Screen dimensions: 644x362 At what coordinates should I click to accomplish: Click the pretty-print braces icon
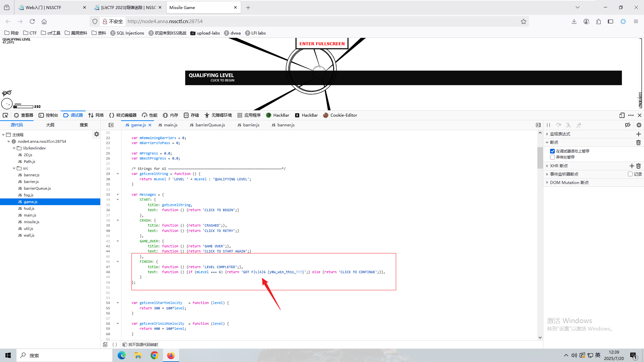(115, 344)
